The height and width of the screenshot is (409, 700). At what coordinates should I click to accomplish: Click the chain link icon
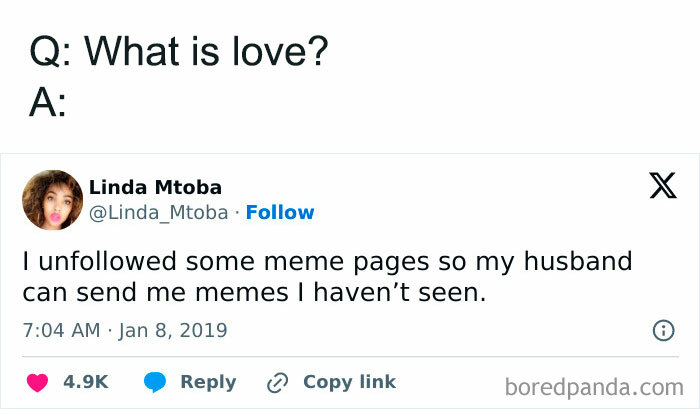[277, 382]
